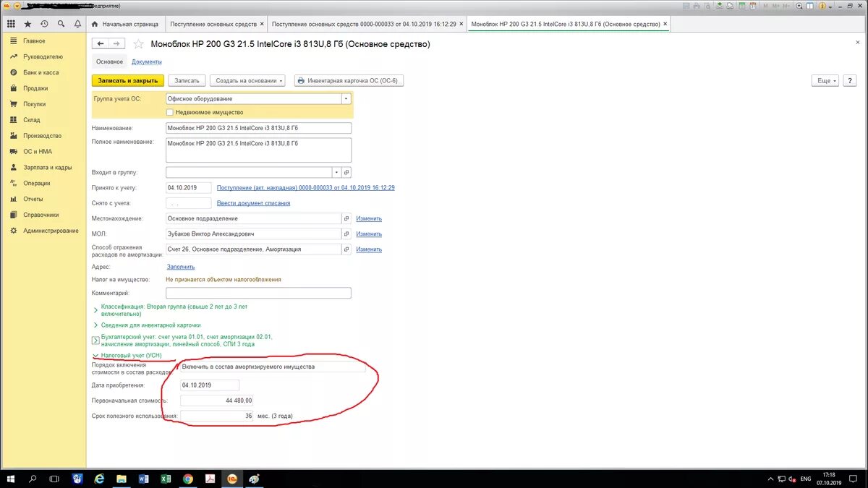Open the Входит в группу field's open-item icon

(x=346, y=172)
